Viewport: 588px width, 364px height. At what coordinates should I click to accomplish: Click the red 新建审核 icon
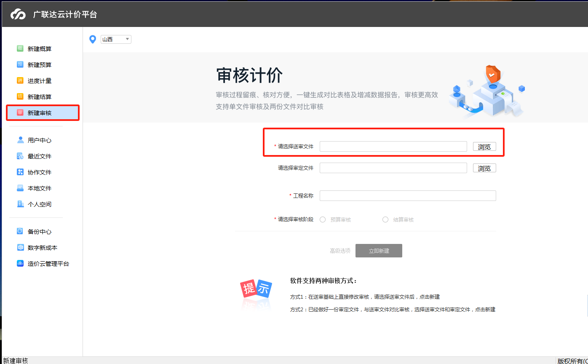pyautogui.click(x=20, y=112)
